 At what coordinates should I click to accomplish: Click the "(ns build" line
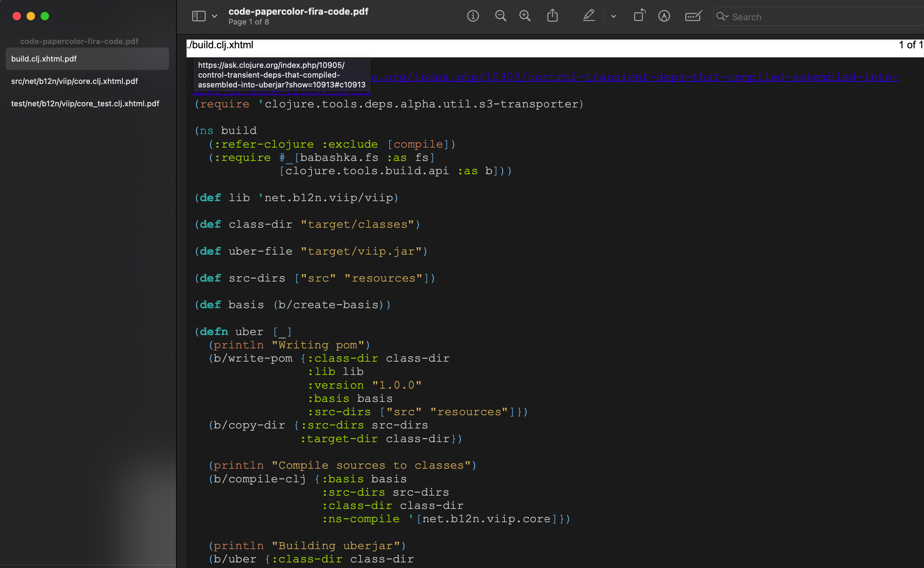coord(225,131)
